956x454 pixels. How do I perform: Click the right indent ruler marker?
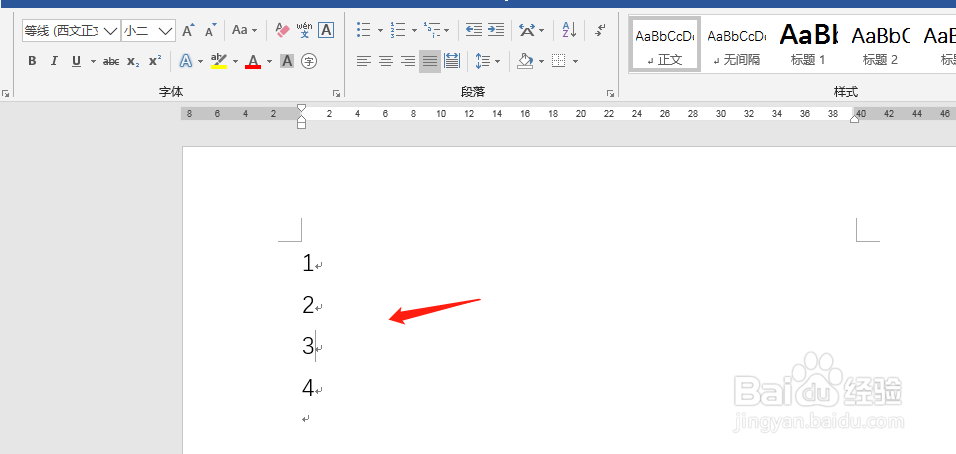855,119
